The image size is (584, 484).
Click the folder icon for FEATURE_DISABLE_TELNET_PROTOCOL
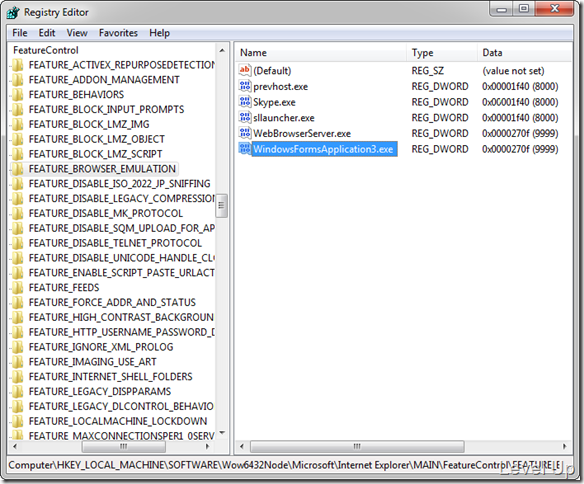click(x=17, y=243)
